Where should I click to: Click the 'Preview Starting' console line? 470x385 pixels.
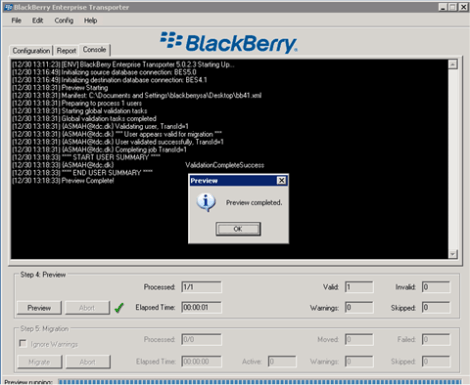click(x=60, y=88)
